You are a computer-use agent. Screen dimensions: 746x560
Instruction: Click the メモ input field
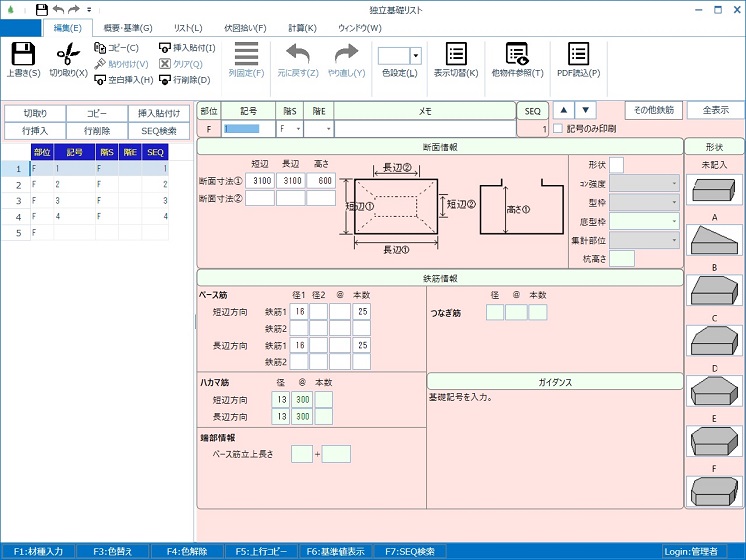pyautogui.click(x=425, y=129)
